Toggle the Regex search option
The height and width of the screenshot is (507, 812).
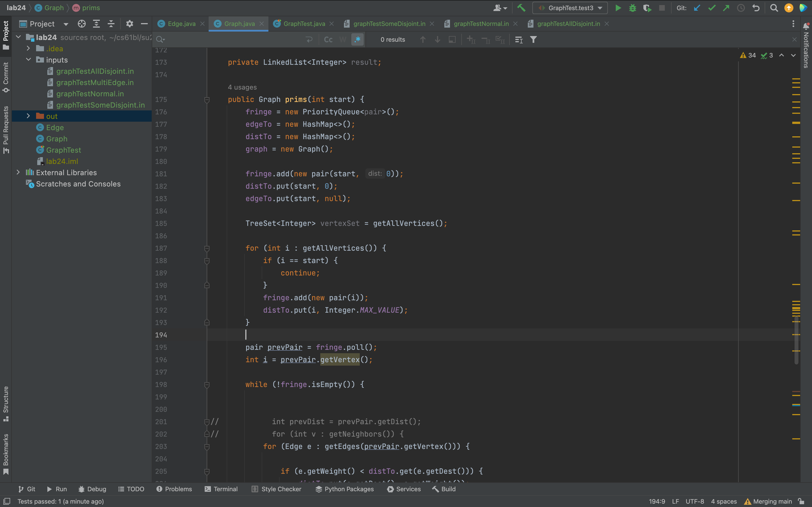pyautogui.click(x=357, y=39)
